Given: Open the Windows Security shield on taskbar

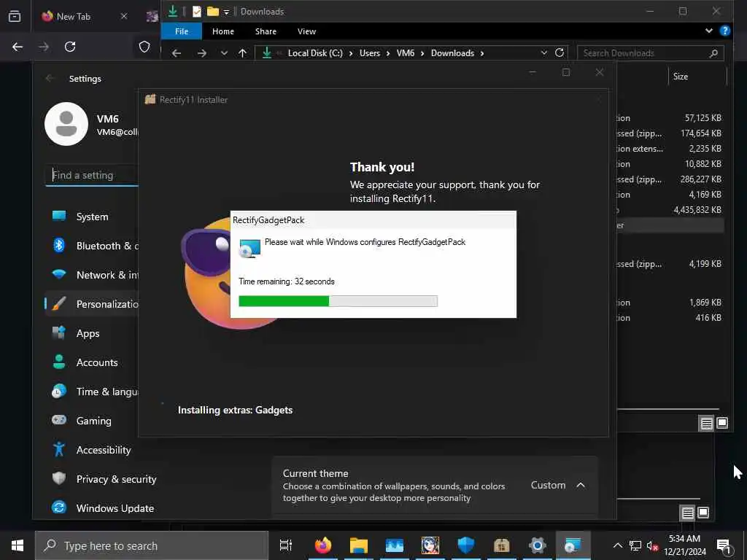Looking at the screenshot, I should [x=466, y=545].
